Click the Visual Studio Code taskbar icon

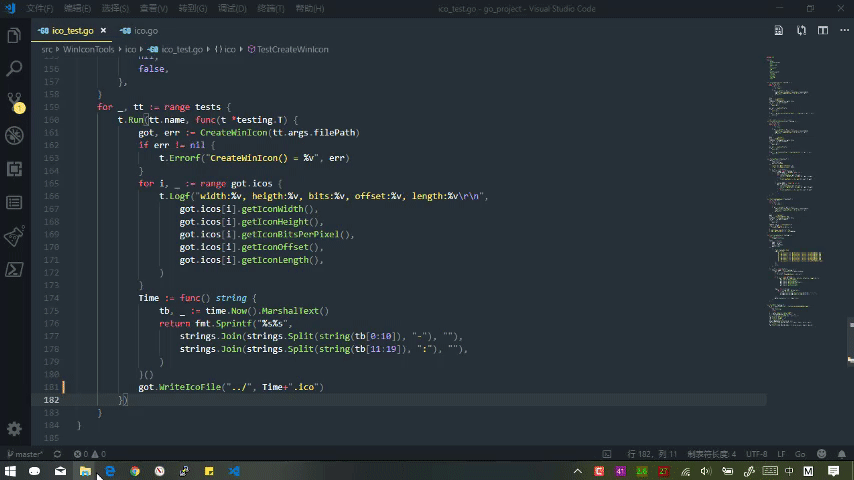[x=234, y=471]
